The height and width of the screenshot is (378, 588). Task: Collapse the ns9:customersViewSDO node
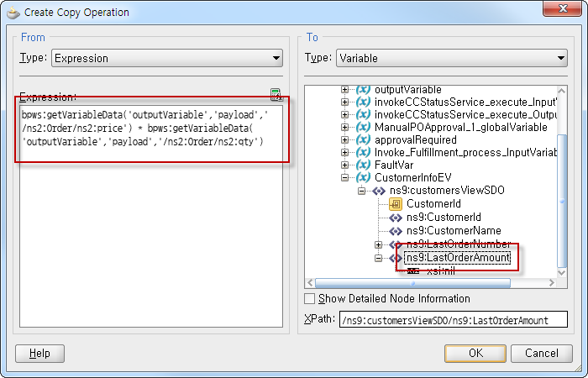tap(361, 191)
